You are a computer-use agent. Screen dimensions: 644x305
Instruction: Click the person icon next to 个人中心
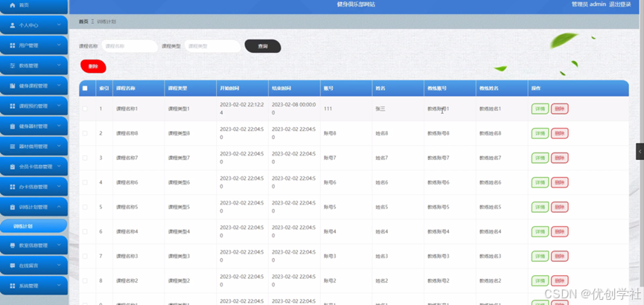(x=12, y=25)
